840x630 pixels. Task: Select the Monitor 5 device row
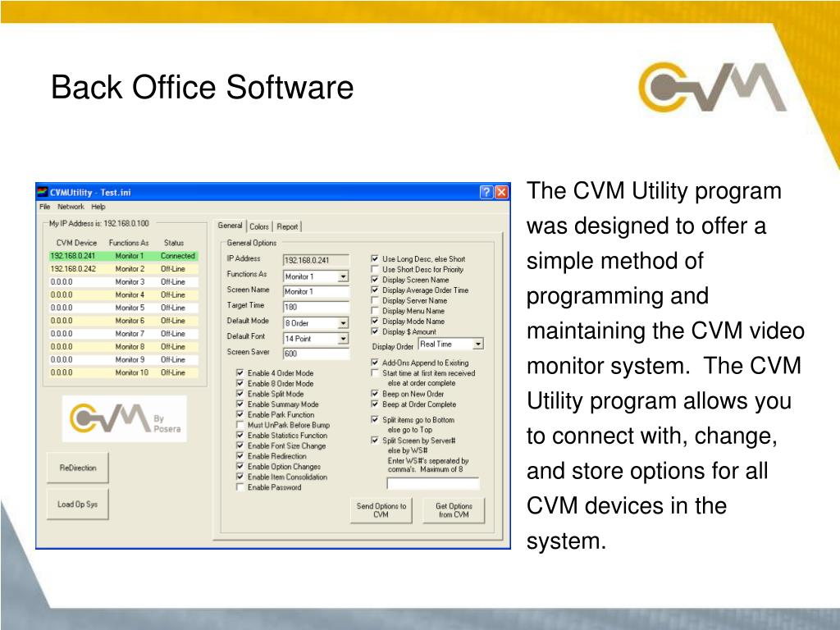(x=124, y=308)
